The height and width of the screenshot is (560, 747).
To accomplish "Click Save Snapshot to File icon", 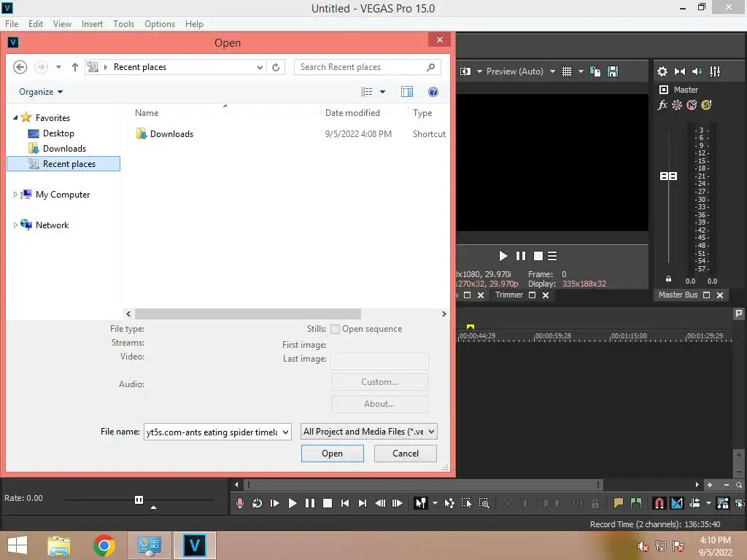I will click(613, 71).
